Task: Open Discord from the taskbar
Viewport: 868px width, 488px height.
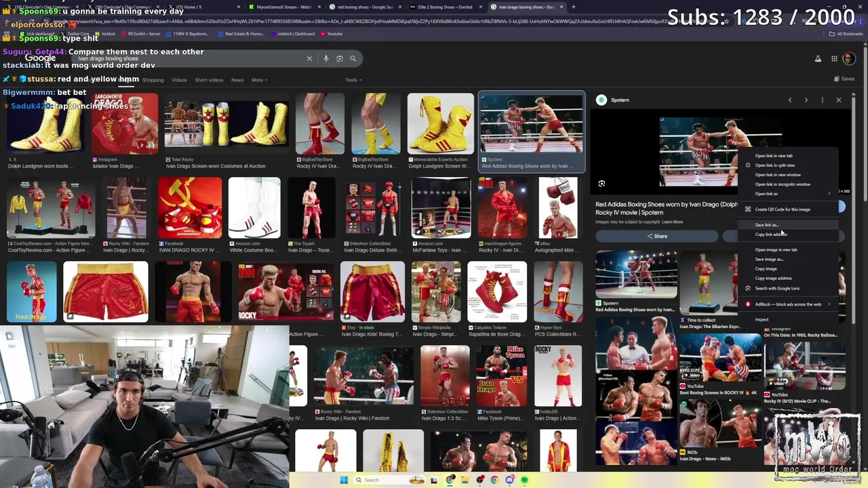Action: click(x=509, y=480)
